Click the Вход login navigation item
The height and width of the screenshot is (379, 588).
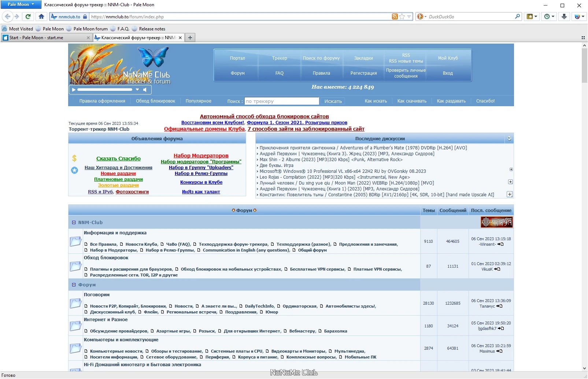pos(448,73)
